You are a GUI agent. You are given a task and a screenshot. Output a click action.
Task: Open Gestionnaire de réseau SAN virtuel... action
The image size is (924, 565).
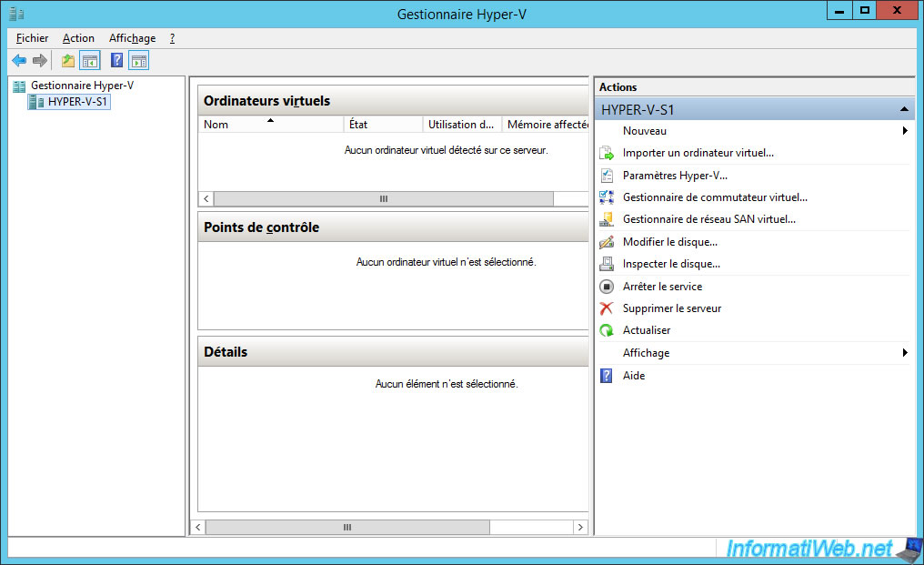pyautogui.click(x=709, y=219)
